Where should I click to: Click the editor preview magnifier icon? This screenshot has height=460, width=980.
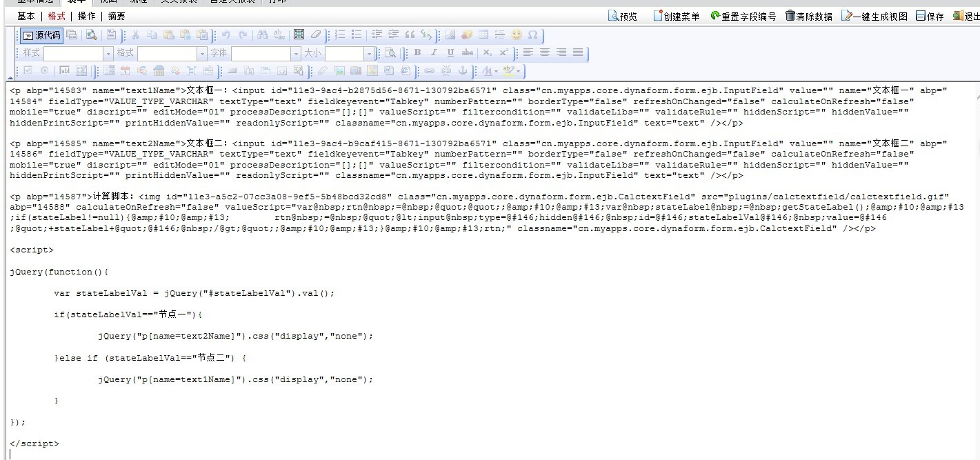pyautogui.click(x=92, y=35)
